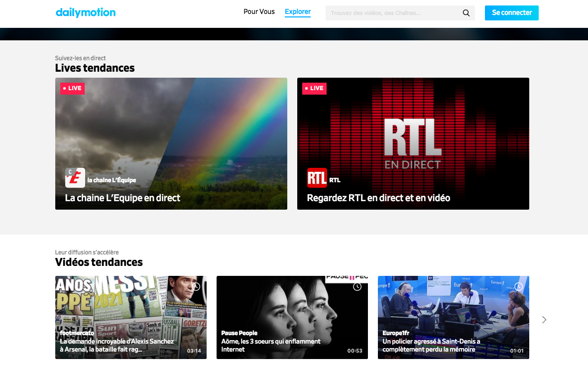Toggle watch later on Pause People video
This screenshot has width=588, height=368.
tap(357, 287)
